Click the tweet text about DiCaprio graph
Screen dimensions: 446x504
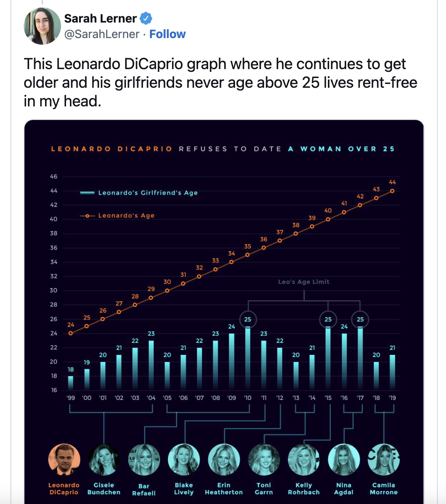pos(220,82)
